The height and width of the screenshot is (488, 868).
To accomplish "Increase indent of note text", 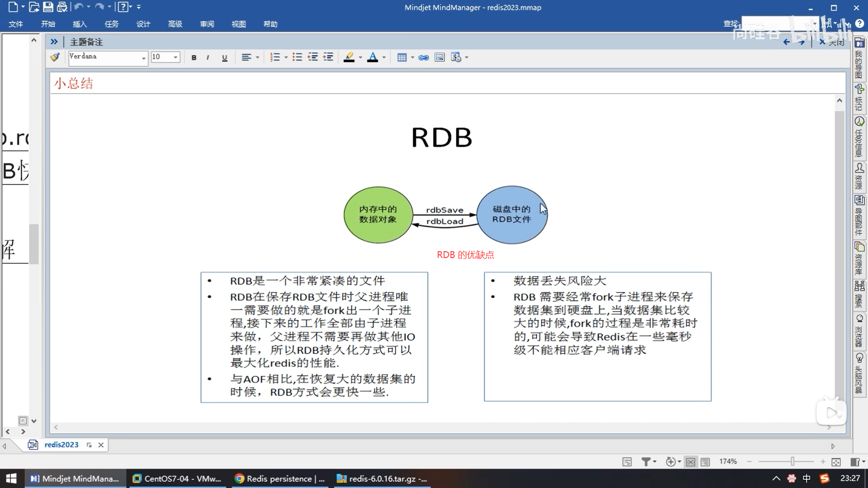I will [328, 57].
